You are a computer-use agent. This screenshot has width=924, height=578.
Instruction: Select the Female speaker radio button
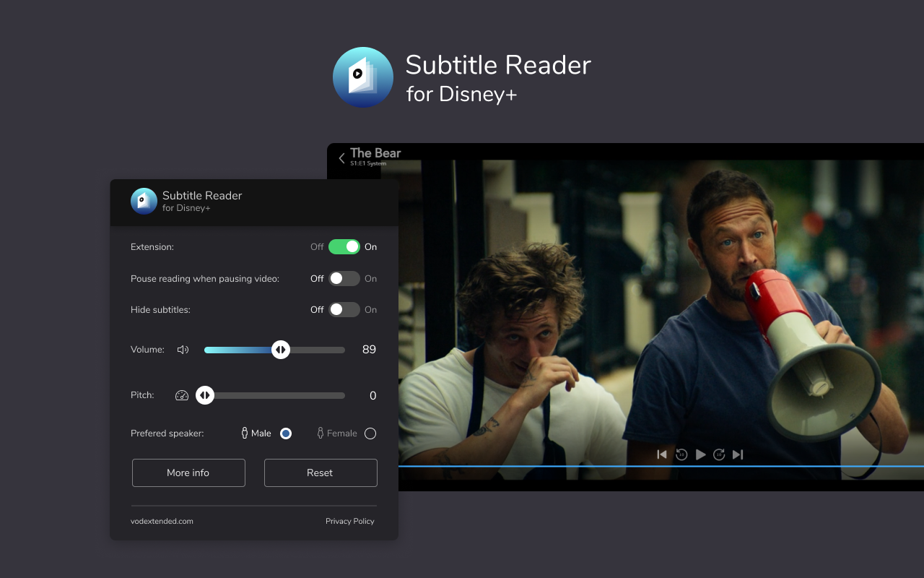point(370,433)
